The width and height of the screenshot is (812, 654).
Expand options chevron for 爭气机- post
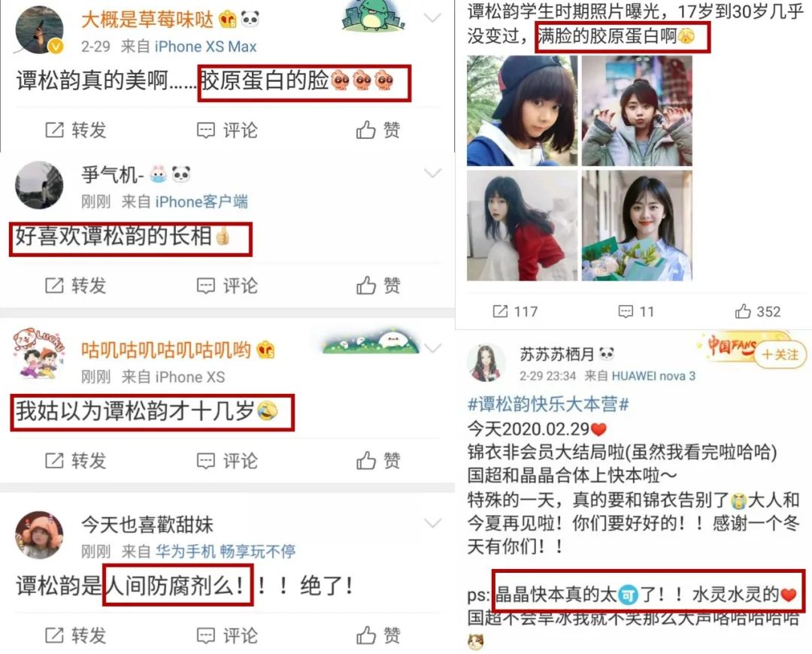[432, 173]
